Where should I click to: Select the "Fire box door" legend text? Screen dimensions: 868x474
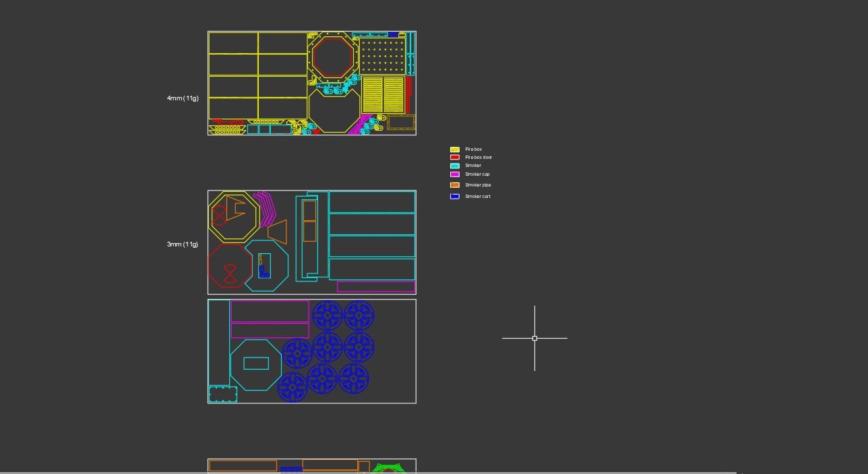point(478,158)
